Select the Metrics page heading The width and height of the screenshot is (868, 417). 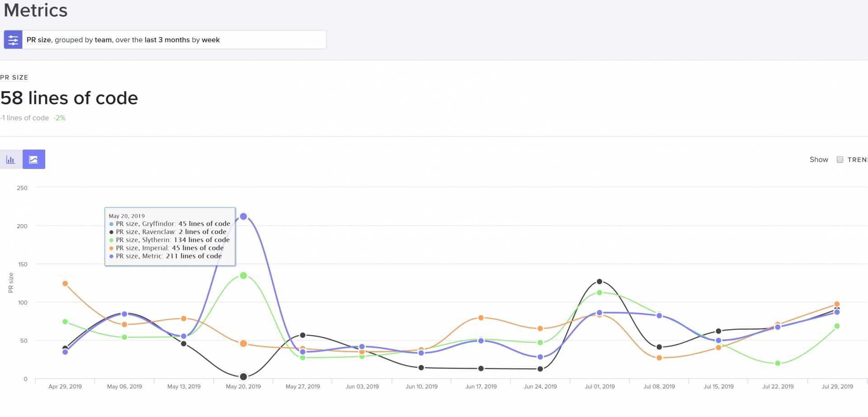[35, 10]
